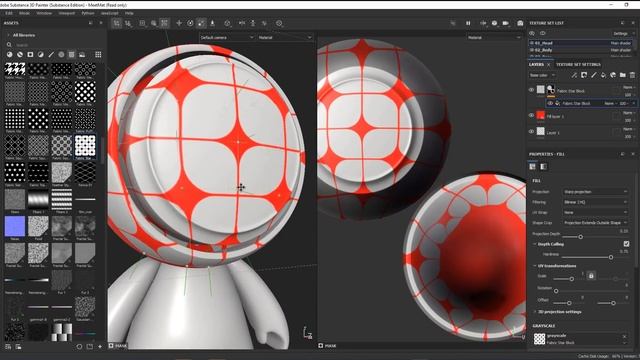Toggle visibility of 02_Body texture set
640x360 pixels.
(532, 50)
